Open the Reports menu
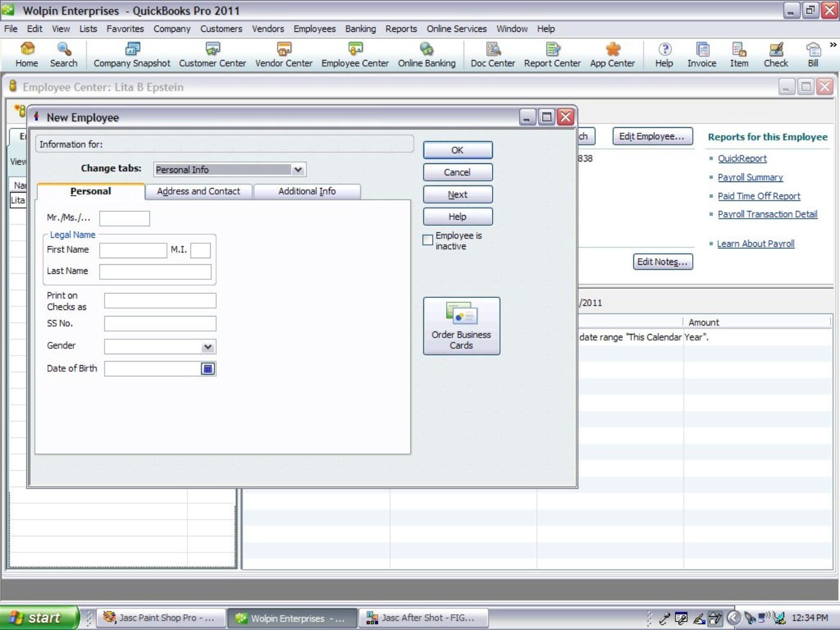The width and height of the screenshot is (840, 630). coord(401,29)
